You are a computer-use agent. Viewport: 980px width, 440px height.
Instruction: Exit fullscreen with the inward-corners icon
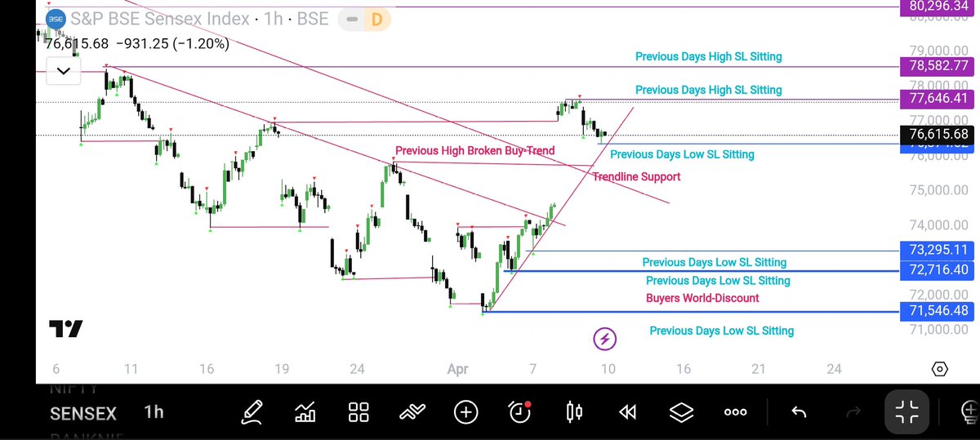coord(907,411)
